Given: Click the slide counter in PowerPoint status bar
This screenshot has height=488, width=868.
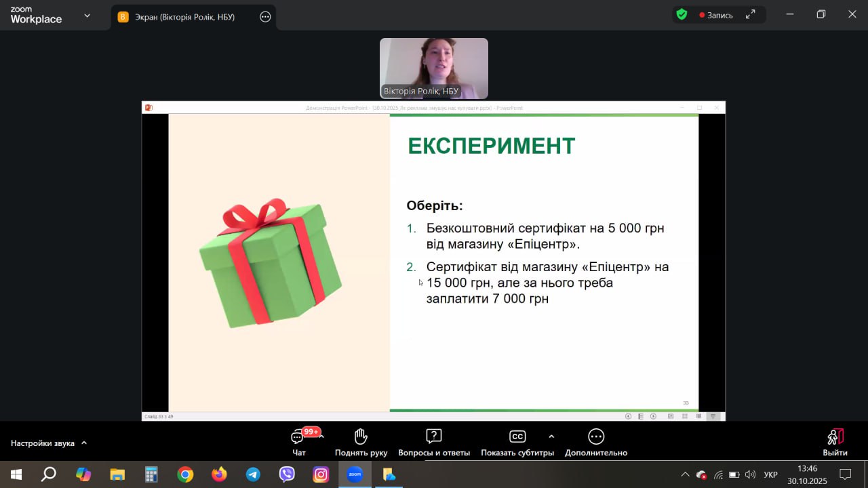Looking at the screenshot, I should tap(158, 416).
